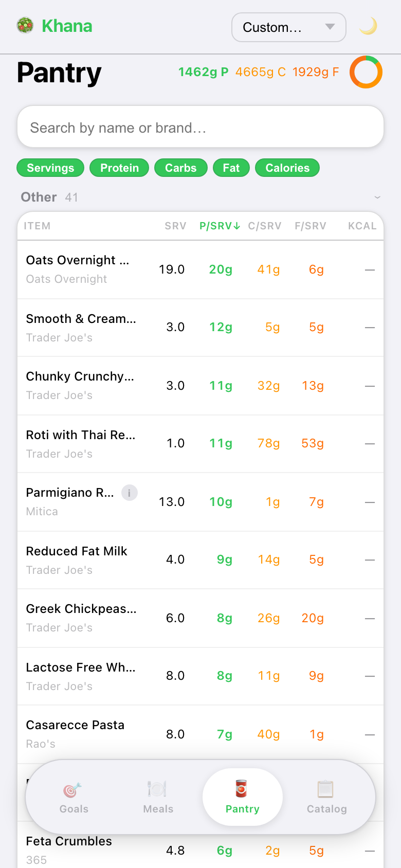Toggle the Calories filter chip

pyautogui.click(x=287, y=168)
